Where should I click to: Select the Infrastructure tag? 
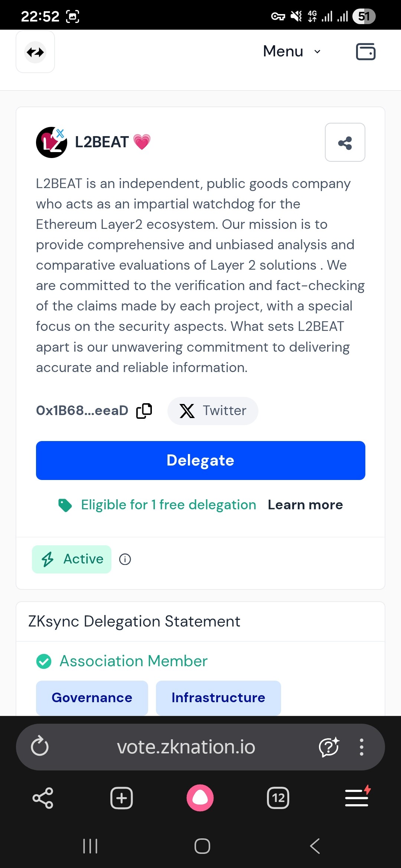(218, 698)
